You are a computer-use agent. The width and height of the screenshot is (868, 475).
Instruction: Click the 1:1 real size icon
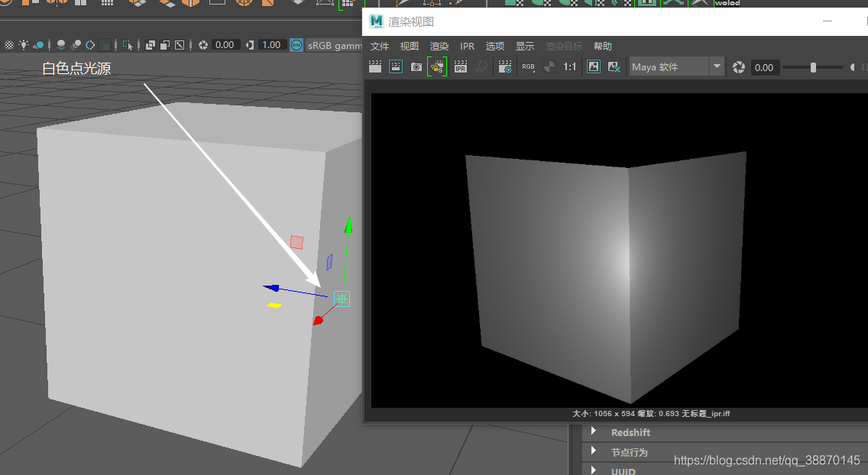pos(570,67)
